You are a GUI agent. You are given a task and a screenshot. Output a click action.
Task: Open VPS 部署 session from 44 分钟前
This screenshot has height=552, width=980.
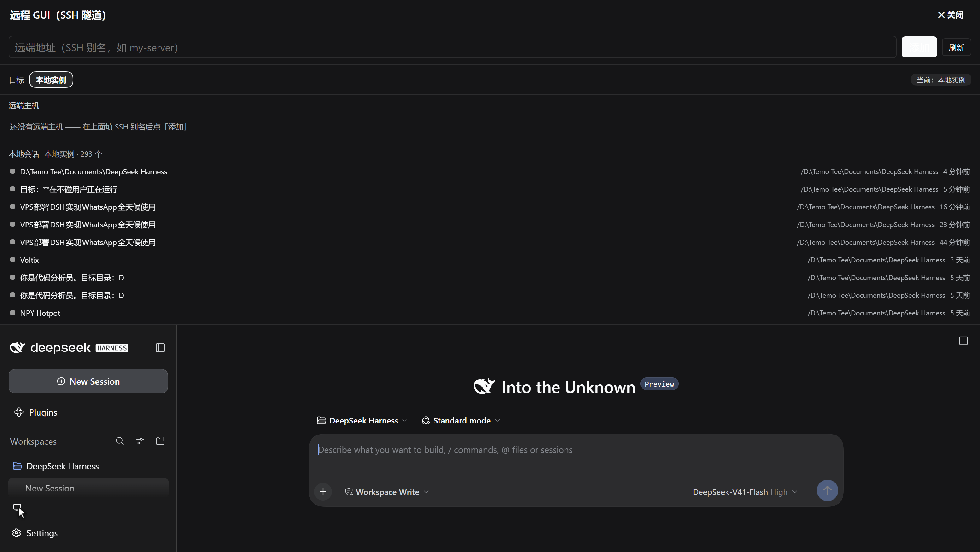point(490,242)
